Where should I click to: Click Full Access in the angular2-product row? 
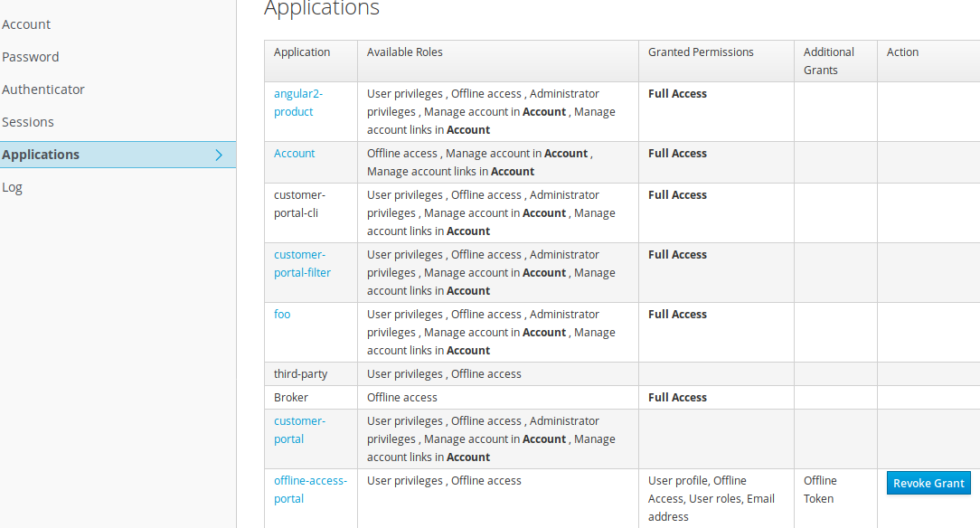coord(678,94)
